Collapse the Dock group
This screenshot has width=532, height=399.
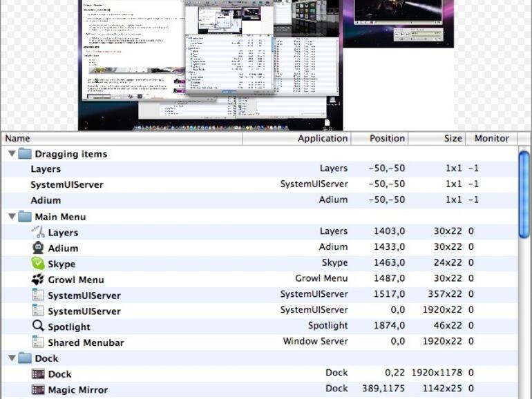pyautogui.click(x=12, y=358)
